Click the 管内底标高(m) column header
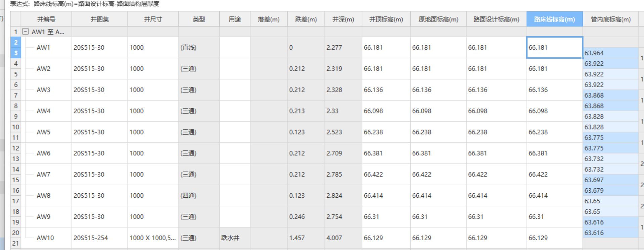Image resolution: width=644 pixels, height=250 pixels. tap(610, 19)
